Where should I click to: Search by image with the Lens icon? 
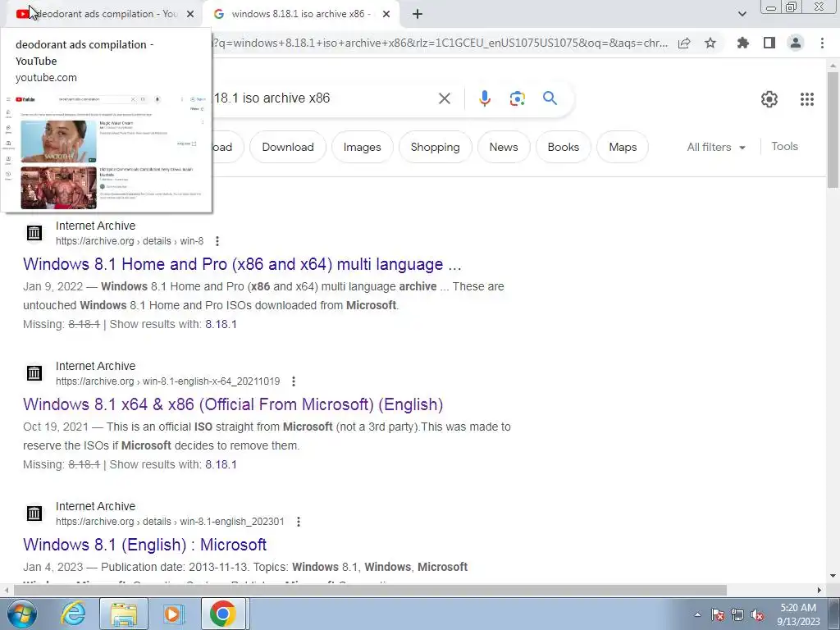click(517, 98)
